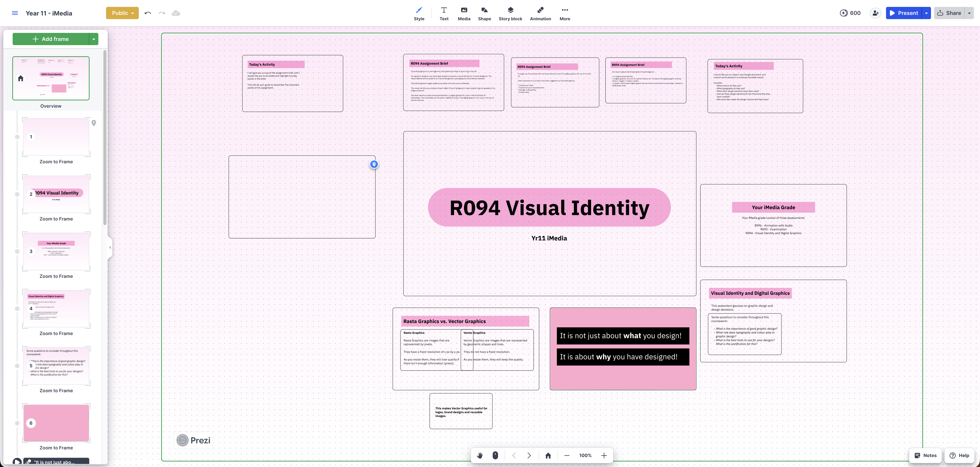Click the blue pin on empty frame
This screenshot has height=467, width=980.
tap(374, 164)
